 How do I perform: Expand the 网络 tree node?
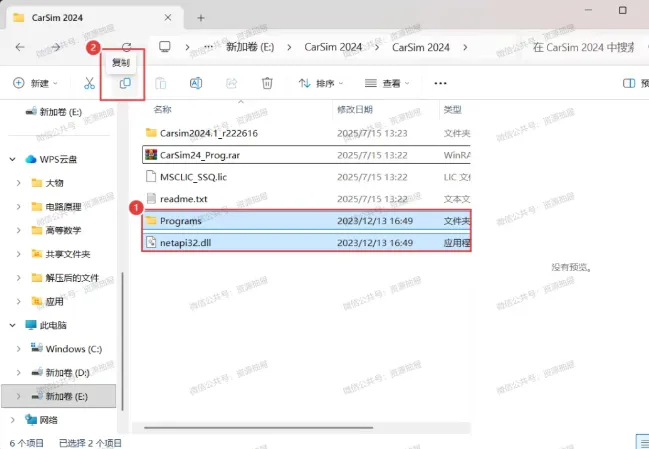pos(12,420)
